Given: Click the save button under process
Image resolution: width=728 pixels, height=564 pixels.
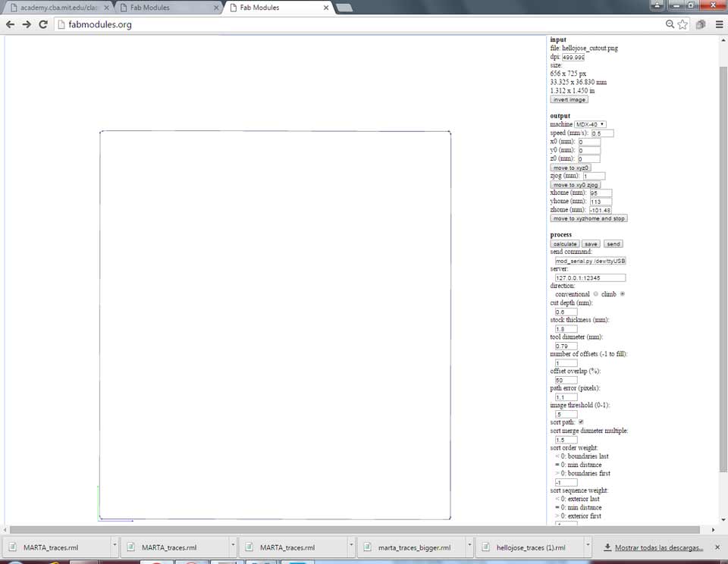Looking at the screenshot, I should 591,243.
